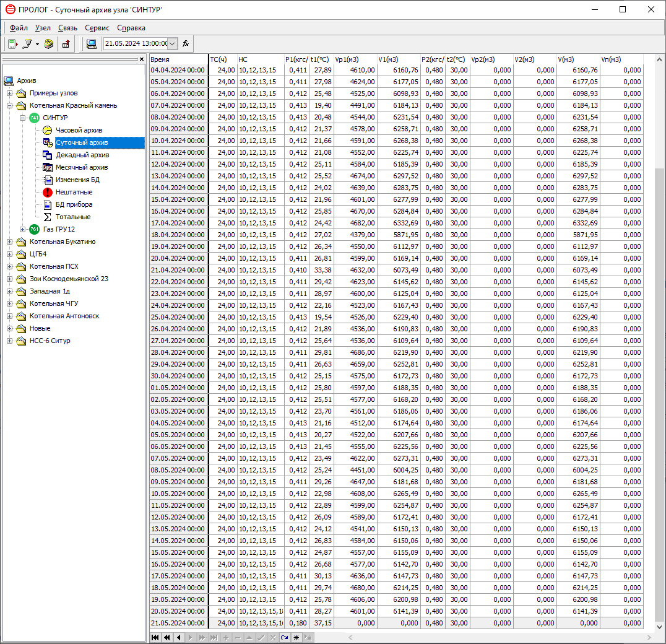Click the fx formula button

pos(186,44)
